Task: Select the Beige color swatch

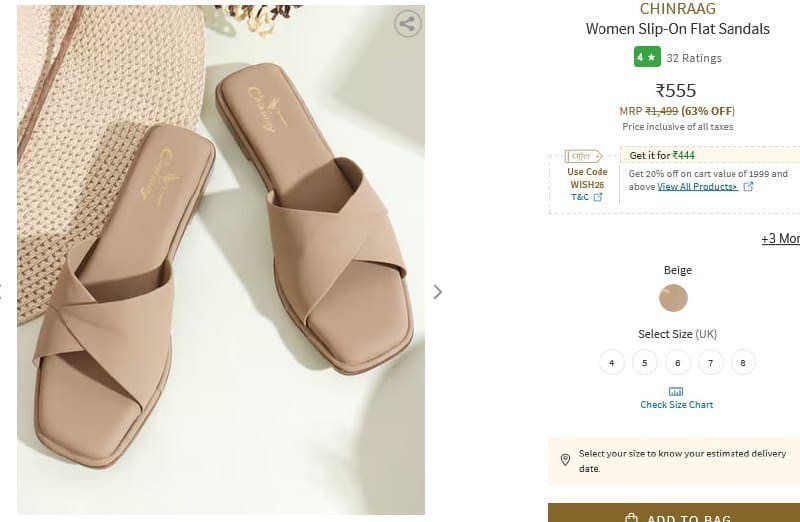Action: pyautogui.click(x=673, y=298)
